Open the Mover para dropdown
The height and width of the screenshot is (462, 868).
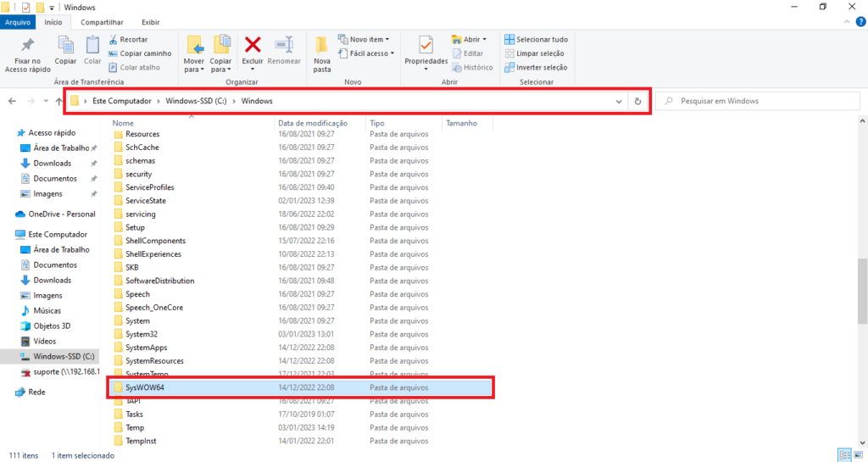[194, 65]
